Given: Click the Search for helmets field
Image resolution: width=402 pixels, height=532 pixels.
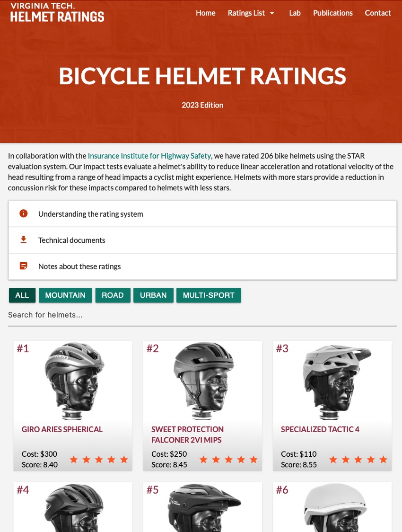Looking at the screenshot, I should pyautogui.click(x=202, y=315).
